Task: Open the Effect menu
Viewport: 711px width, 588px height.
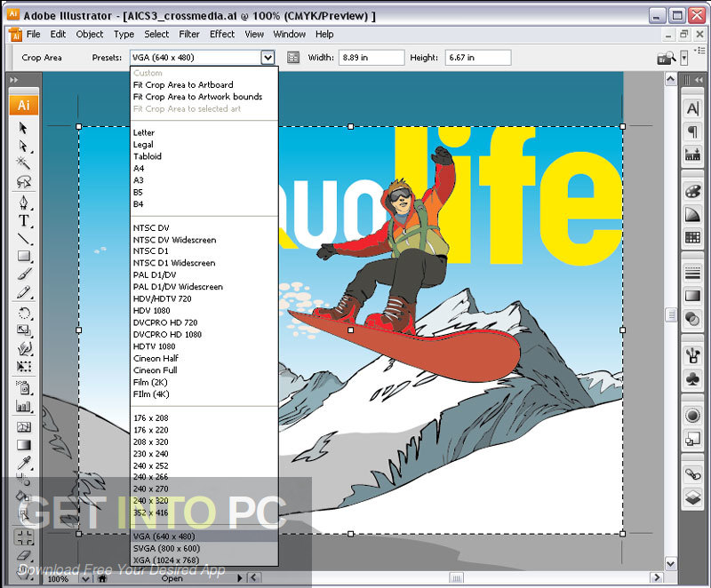Action: pyautogui.click(x=221, y=34)
